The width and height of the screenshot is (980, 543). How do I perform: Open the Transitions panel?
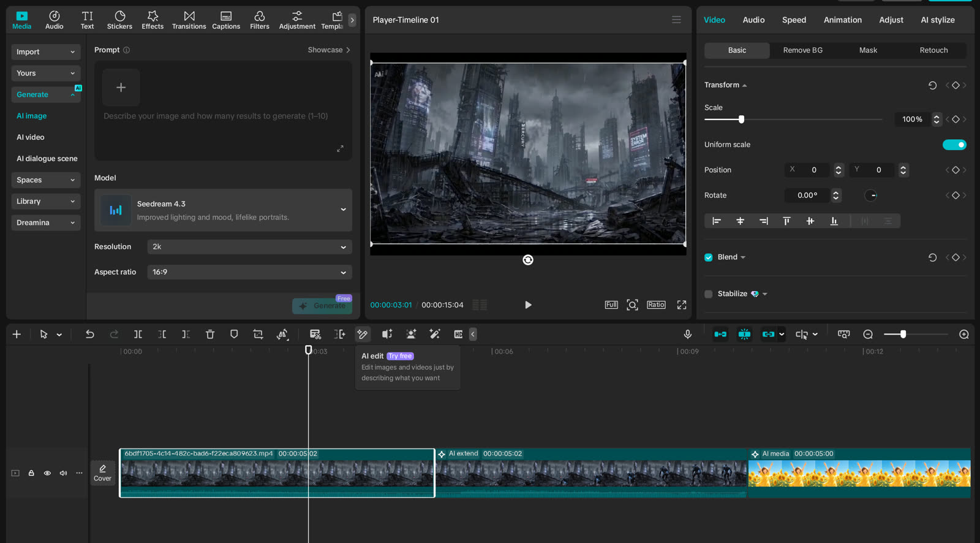189,20
